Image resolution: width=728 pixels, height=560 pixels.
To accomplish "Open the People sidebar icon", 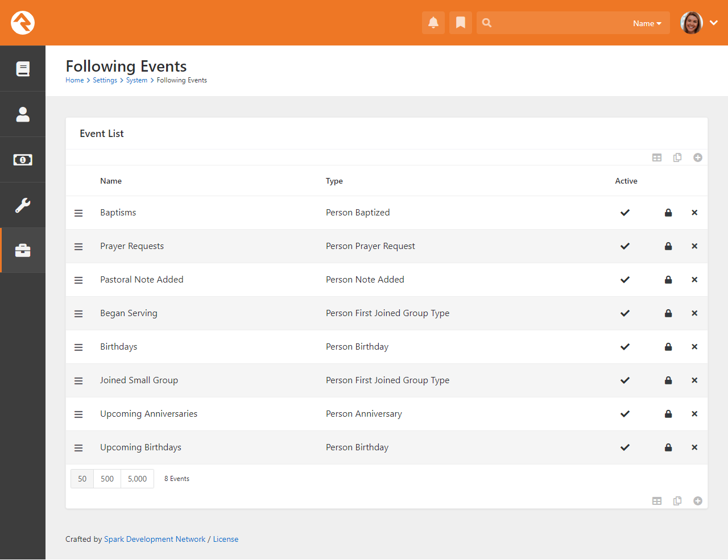I will pos(23,114).
